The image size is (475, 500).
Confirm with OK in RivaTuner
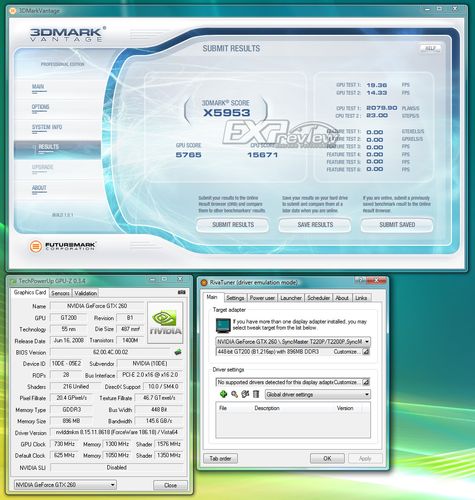point(327,458)
